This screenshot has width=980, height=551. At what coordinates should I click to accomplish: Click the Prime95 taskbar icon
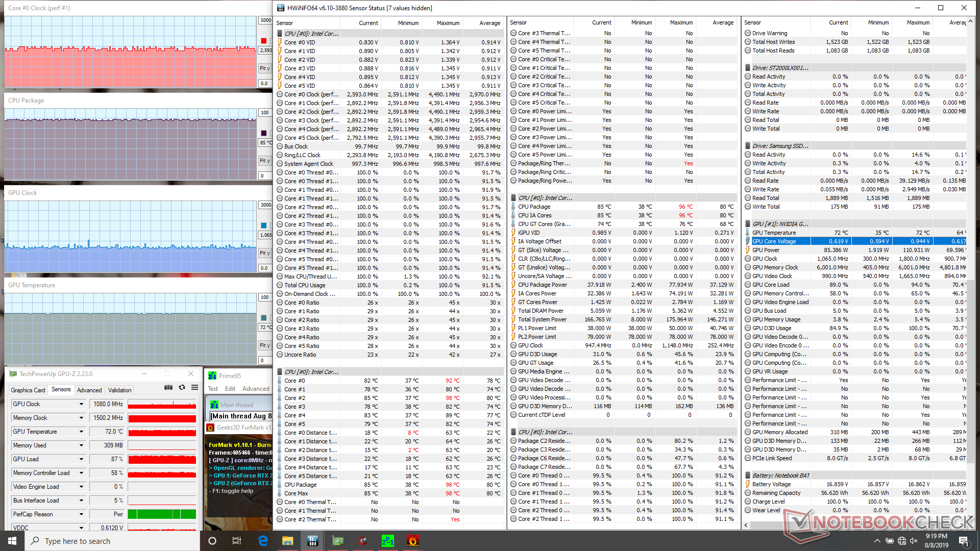388,541
